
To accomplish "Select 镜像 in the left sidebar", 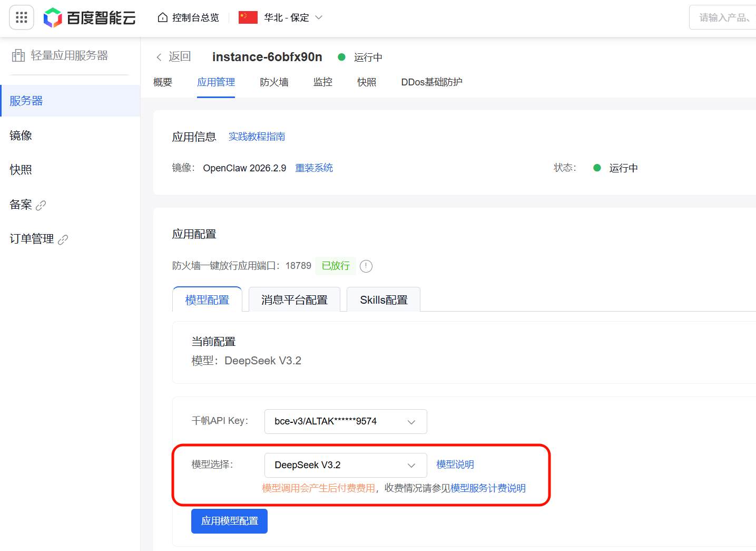I will [x=21, y=136].
